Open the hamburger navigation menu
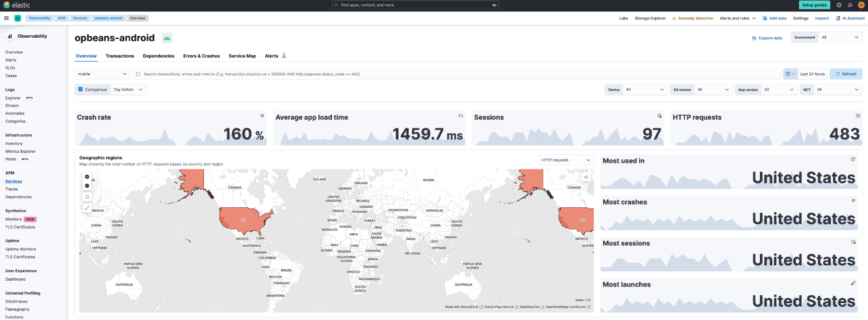This screenshot has width=868, height=320. tap(7, 18)
